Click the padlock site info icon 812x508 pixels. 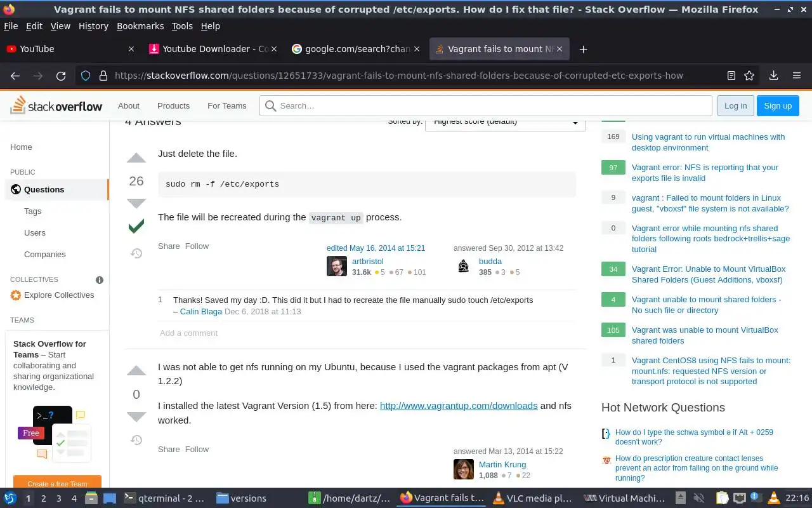103,76
